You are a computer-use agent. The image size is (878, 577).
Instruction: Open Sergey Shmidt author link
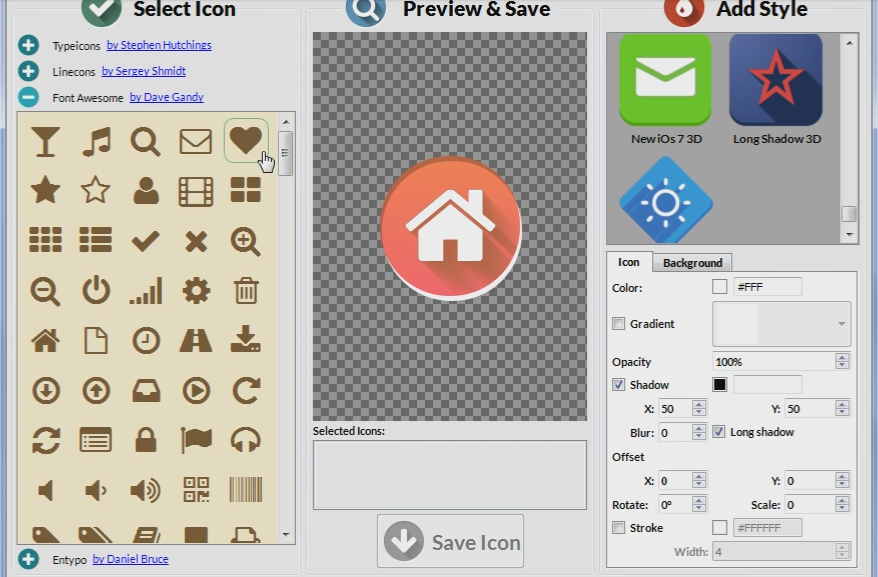click(x=143, y=71)
